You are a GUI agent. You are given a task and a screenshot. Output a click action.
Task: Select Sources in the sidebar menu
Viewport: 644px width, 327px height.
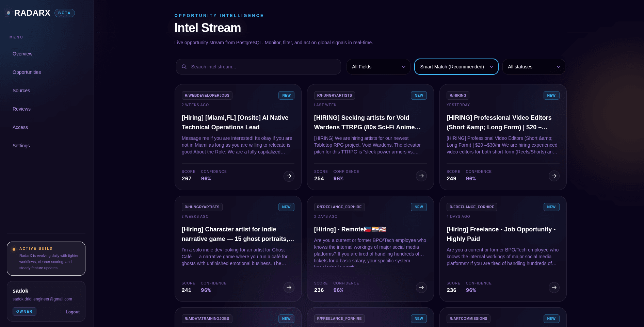point(21,91)
